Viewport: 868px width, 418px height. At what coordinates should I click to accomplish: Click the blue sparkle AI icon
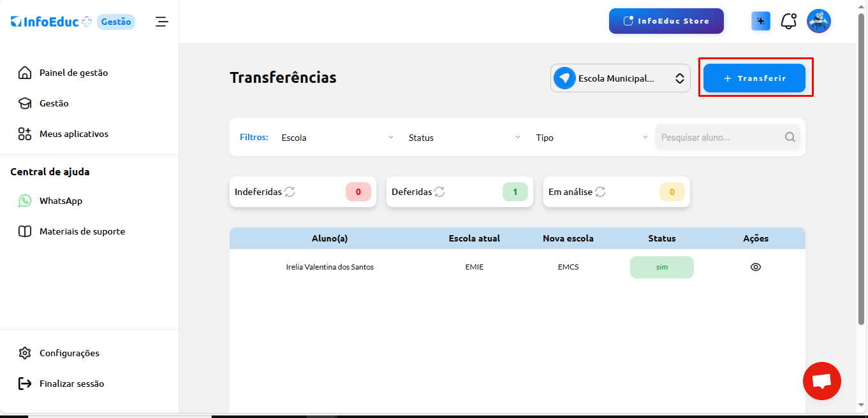coord(761,21)
